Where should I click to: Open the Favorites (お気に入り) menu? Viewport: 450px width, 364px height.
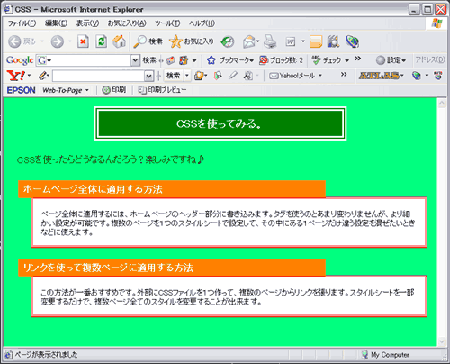[x=127, y=23]
